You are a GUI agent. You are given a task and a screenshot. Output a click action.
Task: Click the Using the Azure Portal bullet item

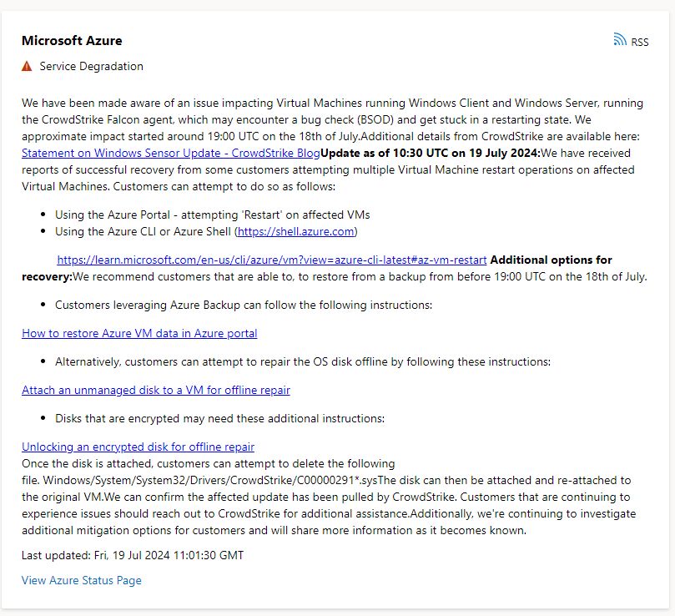(x=212, y=215)
